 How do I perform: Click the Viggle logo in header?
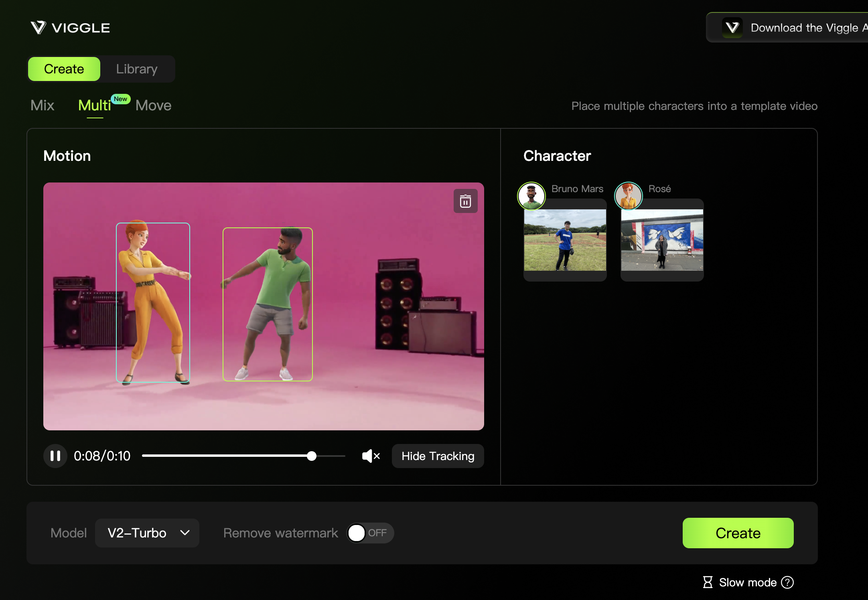[71, 28]
